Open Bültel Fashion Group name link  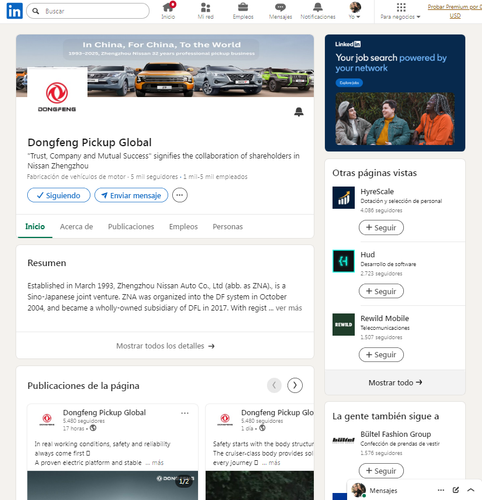(x=396, y=434)
